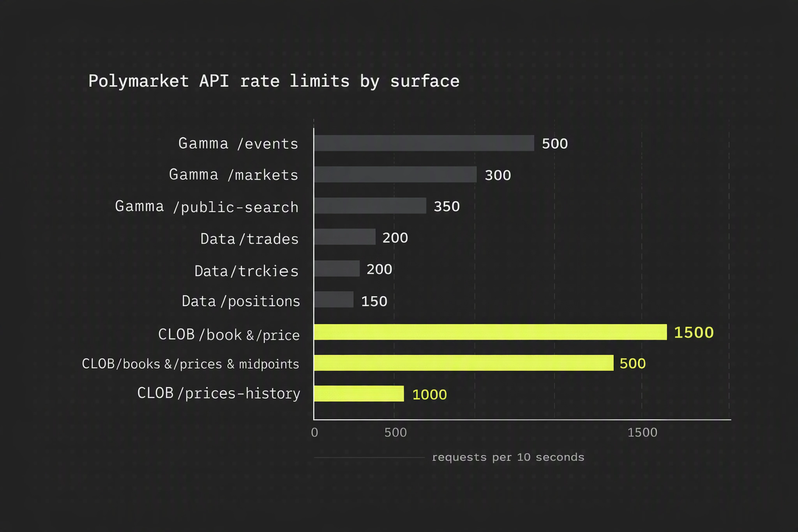The width and height of the screenshot is (798, 532).
Task: Click the "Data /trades" row label
Action: (x=249, y=238)
